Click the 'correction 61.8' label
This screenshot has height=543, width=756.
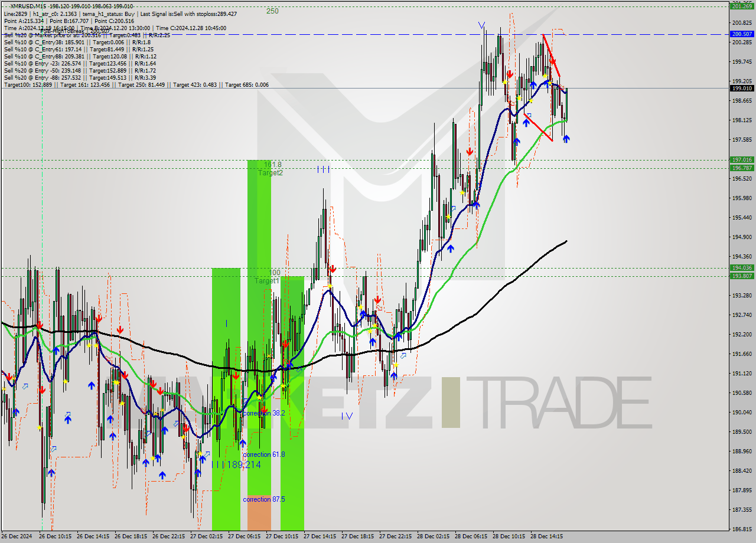click(x=264, y=454)
